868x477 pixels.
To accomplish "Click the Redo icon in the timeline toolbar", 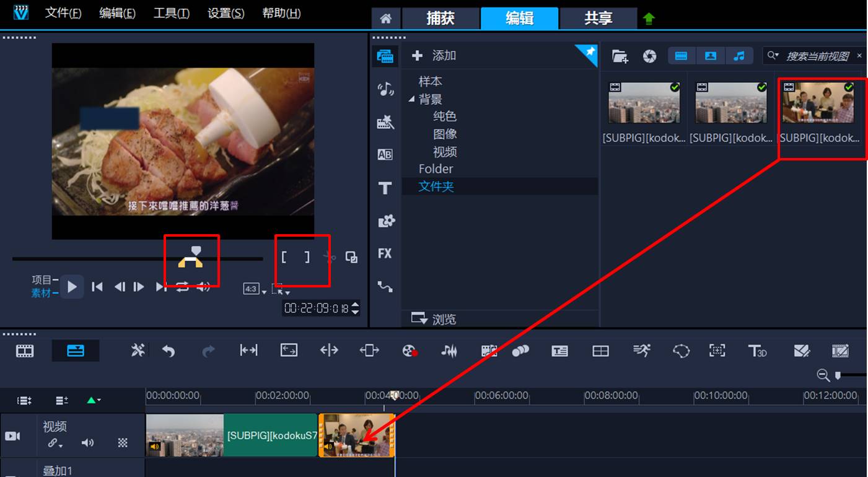I will [x=208, y=350].
